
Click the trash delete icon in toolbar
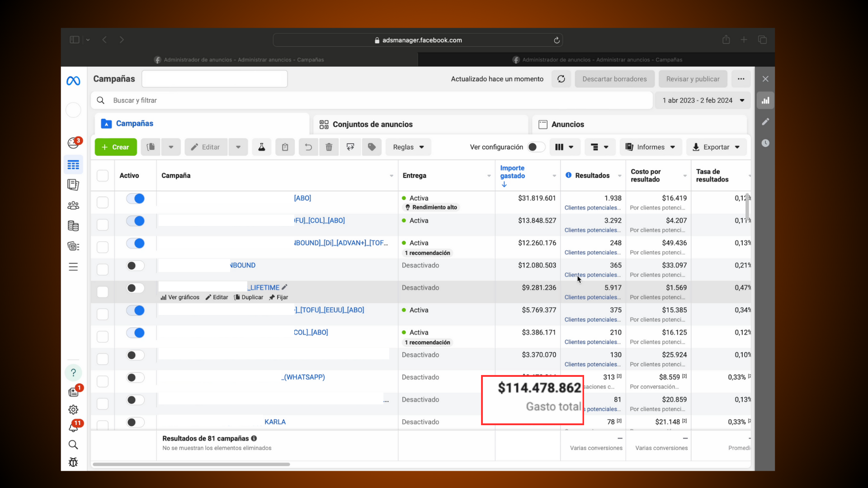329,147
